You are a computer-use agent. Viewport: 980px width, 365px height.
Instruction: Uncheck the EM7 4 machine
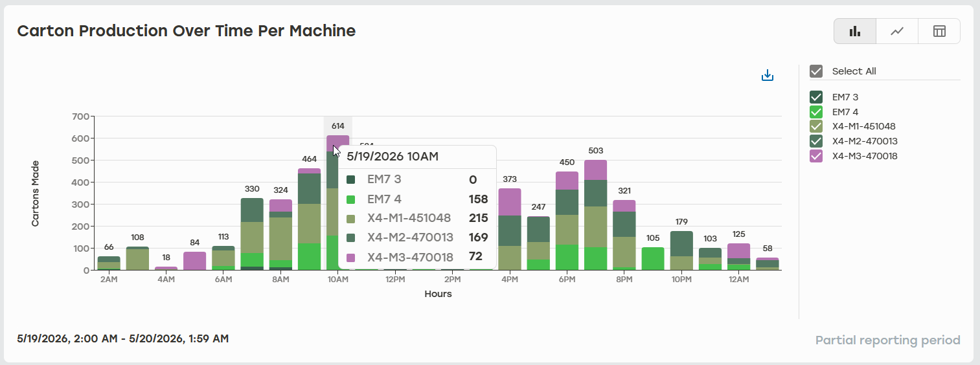point(816,112)
